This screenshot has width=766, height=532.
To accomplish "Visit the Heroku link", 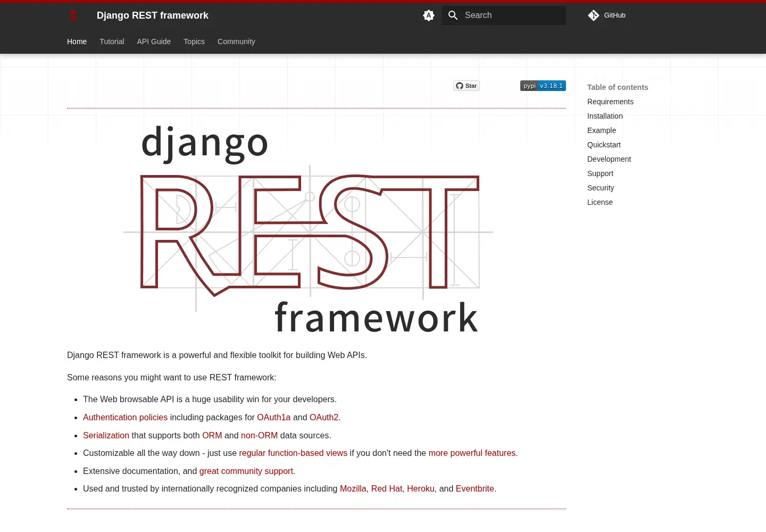I will (421, 488).
